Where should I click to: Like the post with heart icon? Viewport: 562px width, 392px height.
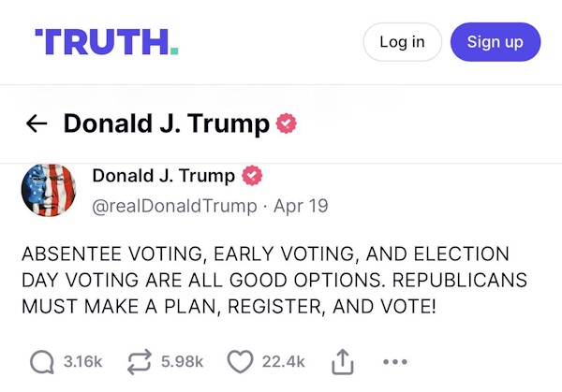(242, 361)
